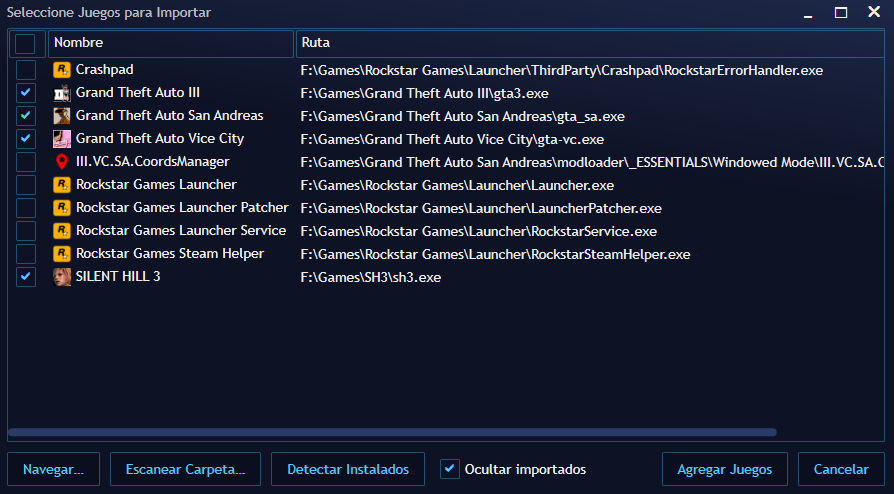Toggle the Ocultar importados checkbox
Image resolution: width=894 pixels, height=494 pixels.
click(450, 469)
